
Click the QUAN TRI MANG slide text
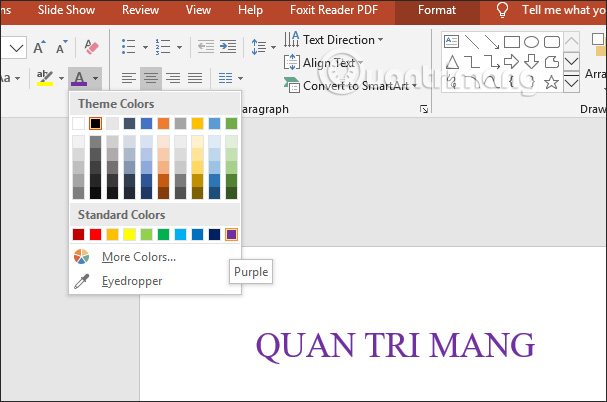[x=395, y=346]
